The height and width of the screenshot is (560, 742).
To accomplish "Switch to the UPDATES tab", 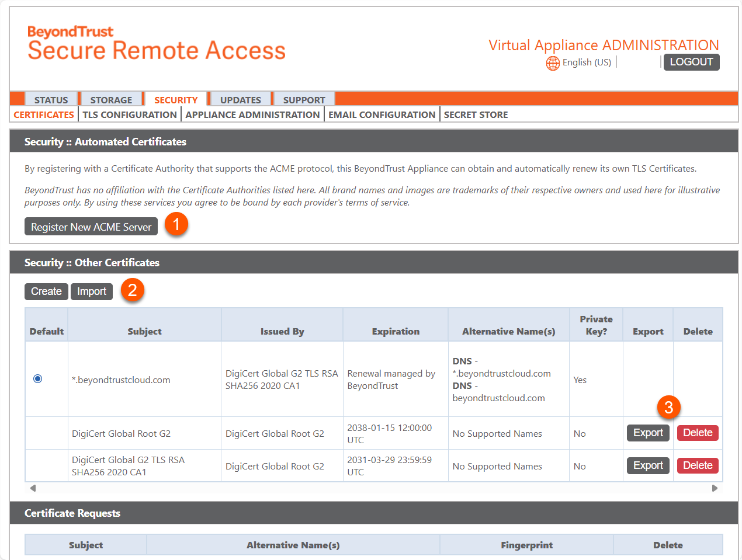I will coord(240,100).
